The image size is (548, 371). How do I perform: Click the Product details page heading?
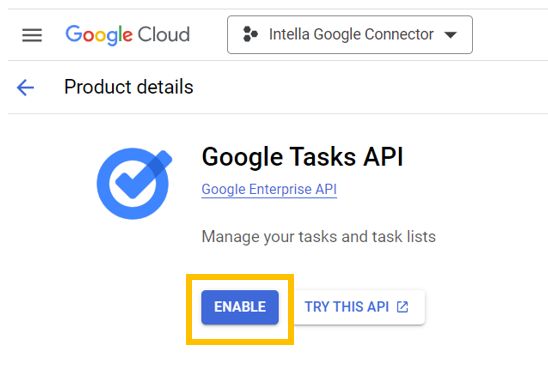tap(129, 87)
